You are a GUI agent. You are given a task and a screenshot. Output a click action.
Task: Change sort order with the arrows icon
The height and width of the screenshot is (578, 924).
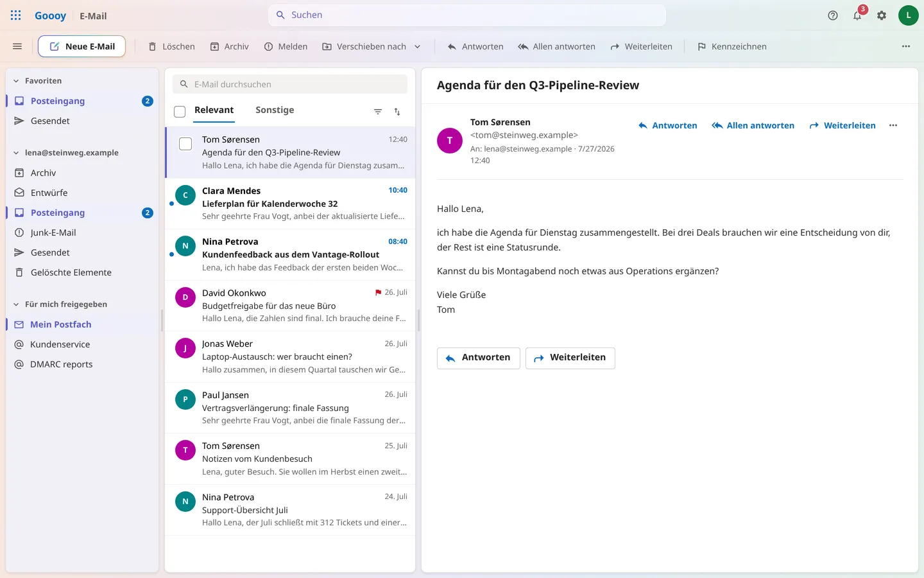point(397,112)
